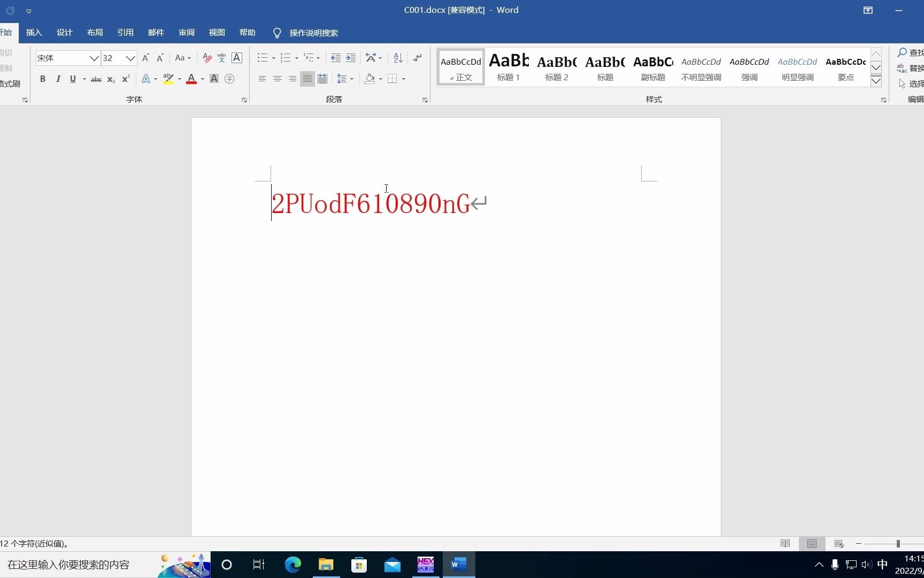Open the 布局 ribbon tab
This screenshot has width=924, height=578.
click(x=95, y=33)
